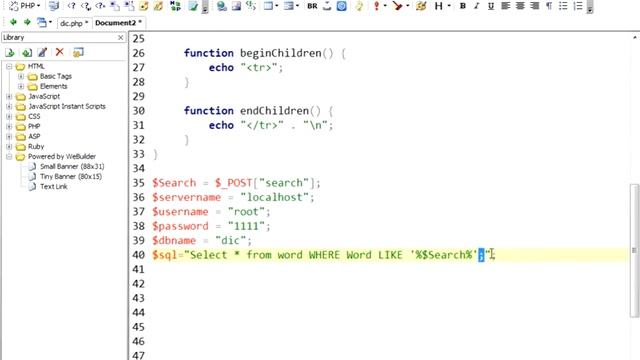The image size is (640, 360).
Task: Open the dropdown beside exclamation icon
Action: [385, 6]
